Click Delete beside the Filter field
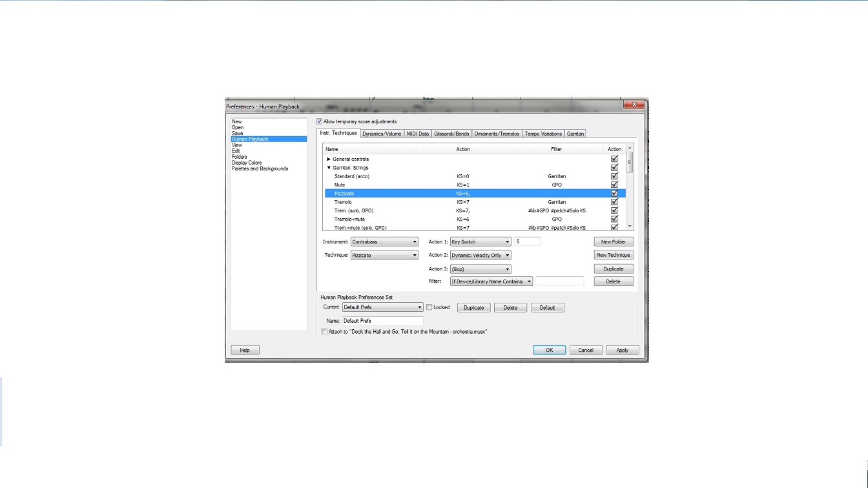 tap(614, 281)
